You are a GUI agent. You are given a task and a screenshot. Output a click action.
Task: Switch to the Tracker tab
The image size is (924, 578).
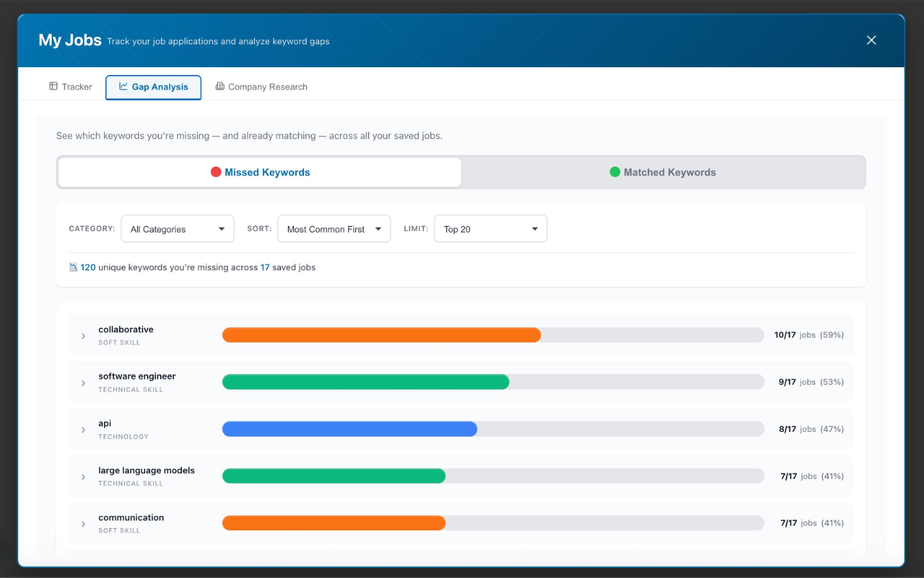(71, 87)
